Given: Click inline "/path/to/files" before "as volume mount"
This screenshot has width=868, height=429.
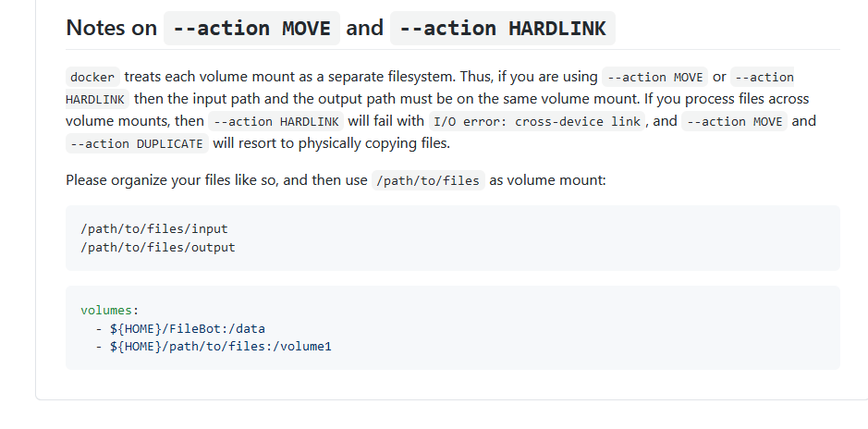Looking at the screenshot, I should coord(429,180).
